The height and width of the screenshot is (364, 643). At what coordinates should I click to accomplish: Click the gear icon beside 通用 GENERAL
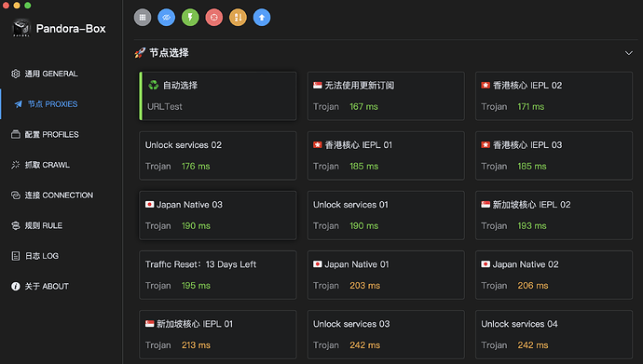coord(16,74)
